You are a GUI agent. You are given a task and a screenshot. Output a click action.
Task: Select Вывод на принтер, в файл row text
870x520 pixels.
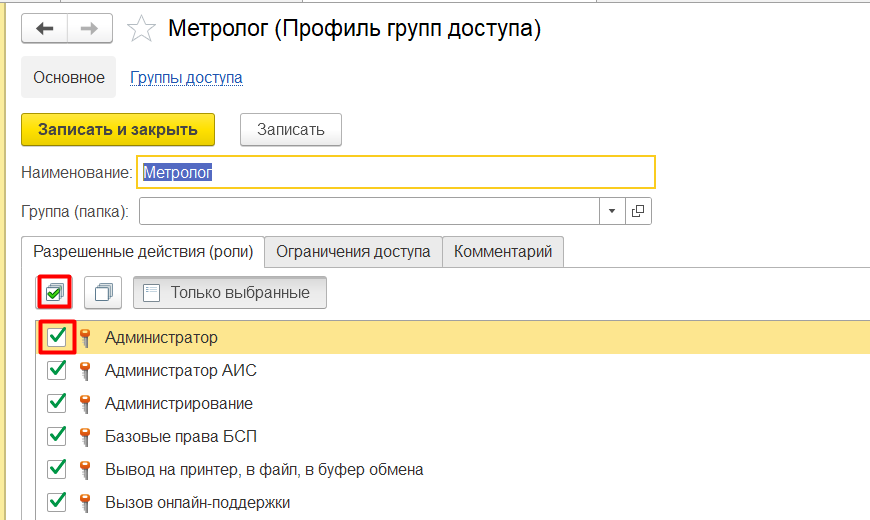point(264,469)
